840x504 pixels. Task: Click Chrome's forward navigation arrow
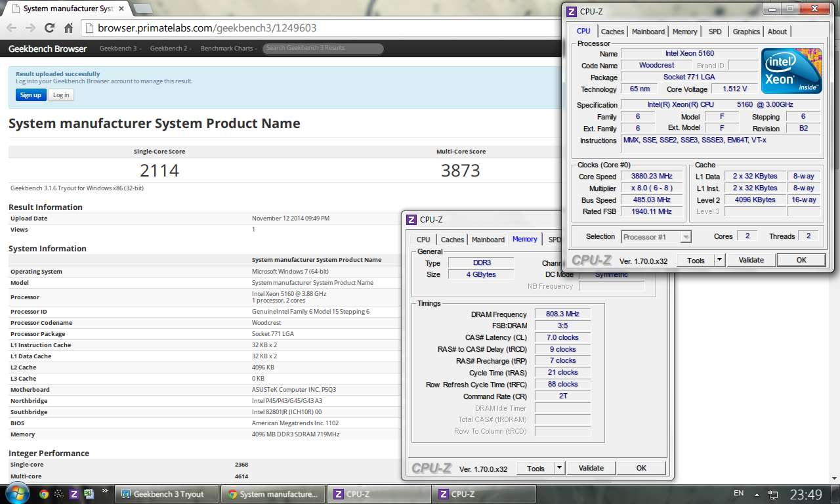pyautogui.click(x=30, y=28)
